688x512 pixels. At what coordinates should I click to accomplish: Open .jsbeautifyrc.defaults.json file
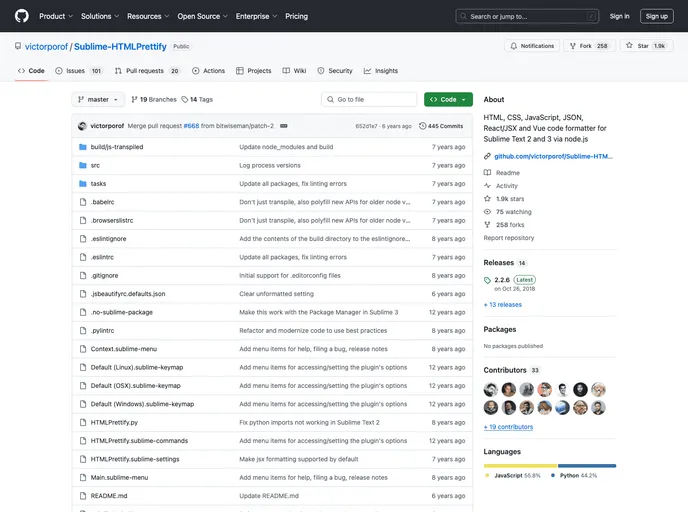tap(128, 294)
